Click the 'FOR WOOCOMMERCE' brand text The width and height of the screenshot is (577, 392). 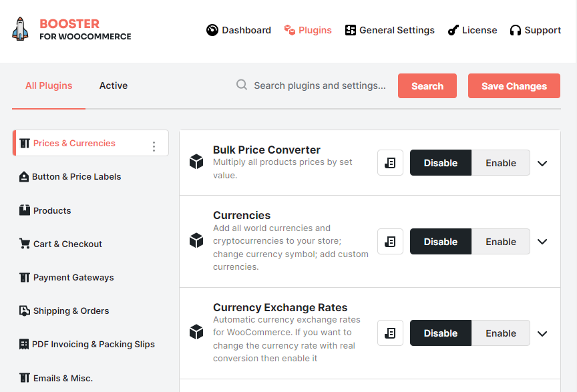[85, 37]
